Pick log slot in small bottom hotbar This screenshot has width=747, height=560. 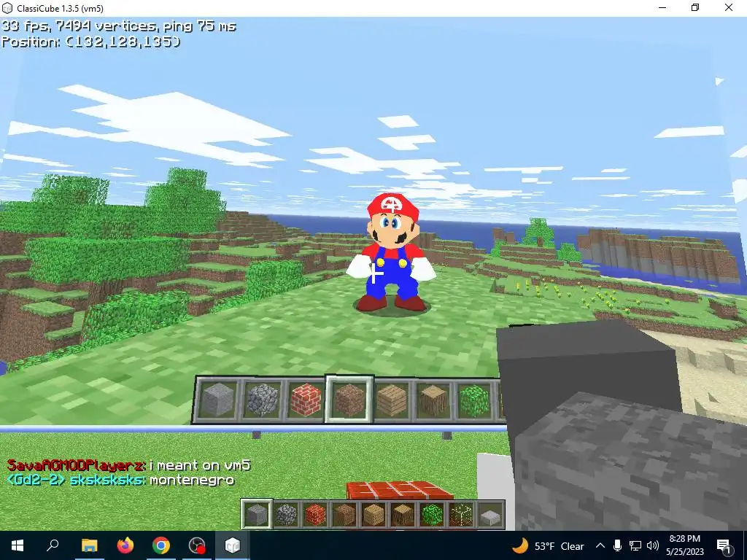point(403,515)
